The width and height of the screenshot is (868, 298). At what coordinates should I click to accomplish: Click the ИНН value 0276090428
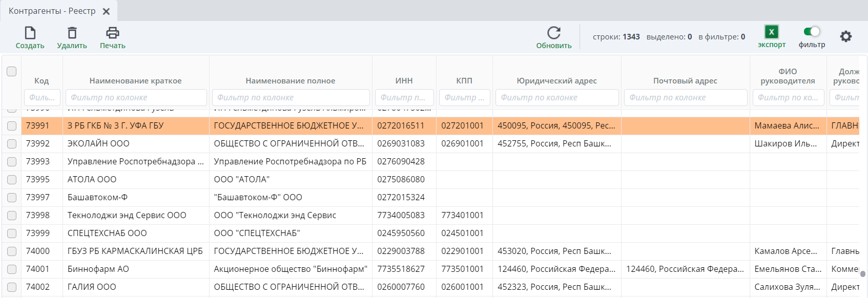pos(401,162)
